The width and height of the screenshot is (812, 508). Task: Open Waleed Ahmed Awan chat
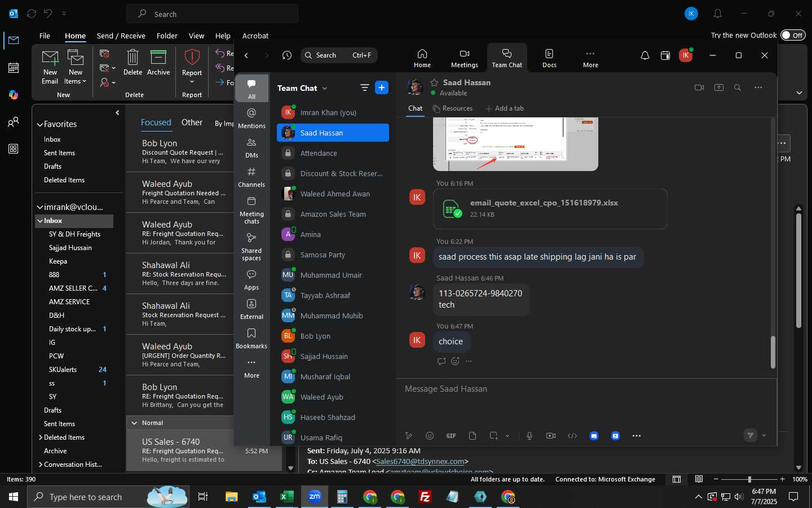tap(333, 194)
